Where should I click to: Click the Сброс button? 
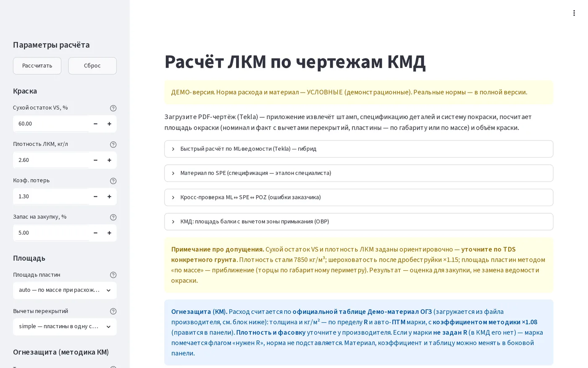coord(92,66)
